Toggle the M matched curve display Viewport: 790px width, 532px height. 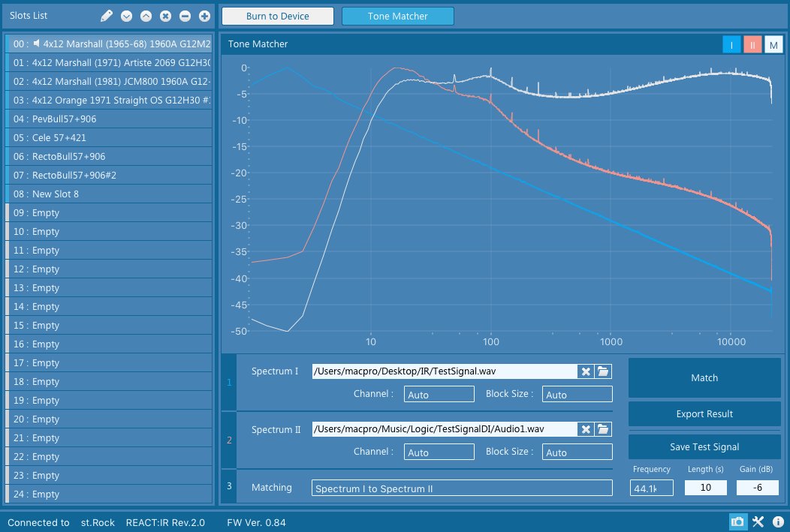[x=773, y=45]
